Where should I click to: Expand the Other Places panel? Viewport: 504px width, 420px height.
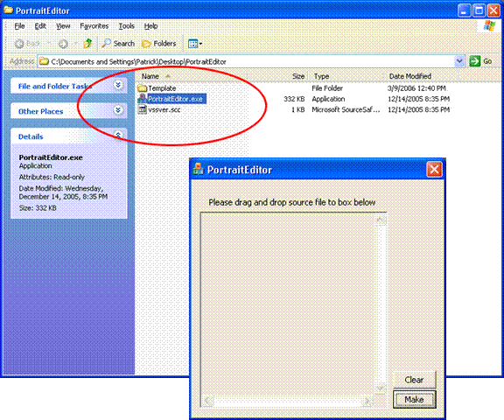[118, 110]
